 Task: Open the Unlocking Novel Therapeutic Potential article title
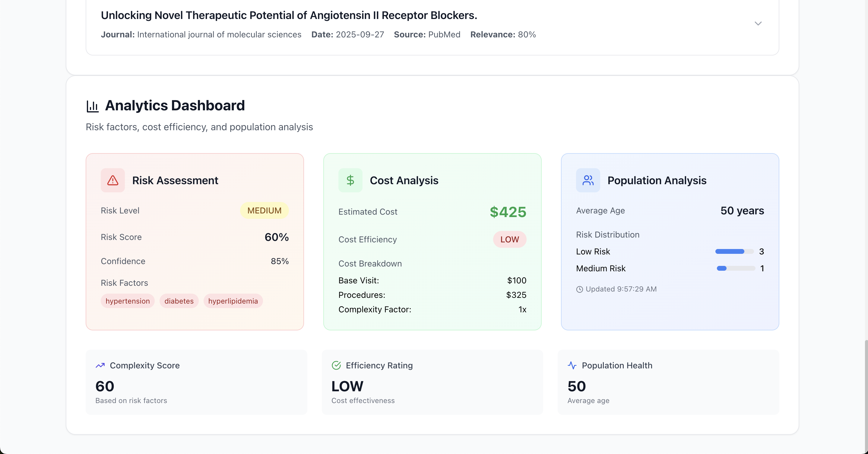(x=289, y=15)
